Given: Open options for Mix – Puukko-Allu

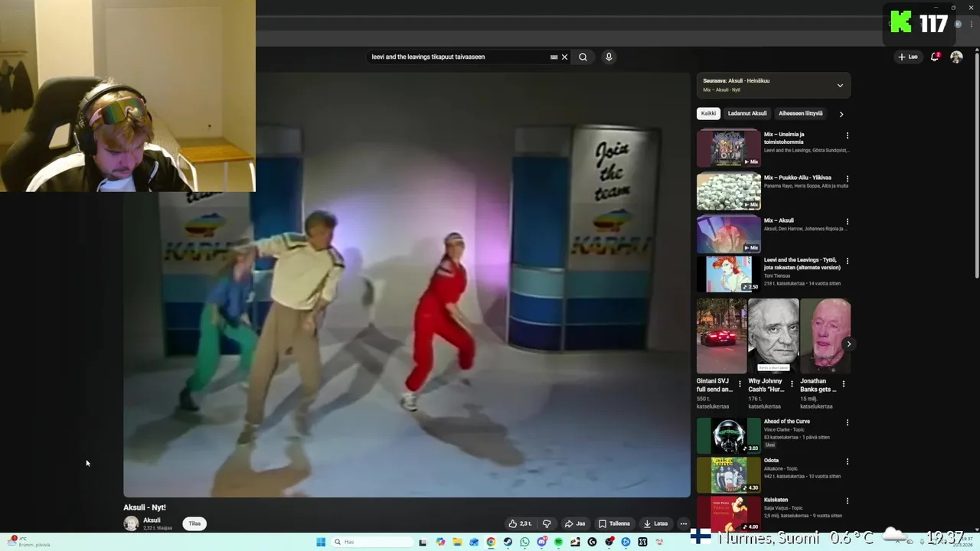Looking at the screenshot, I should pyautogui.click(x=847, y=178).
